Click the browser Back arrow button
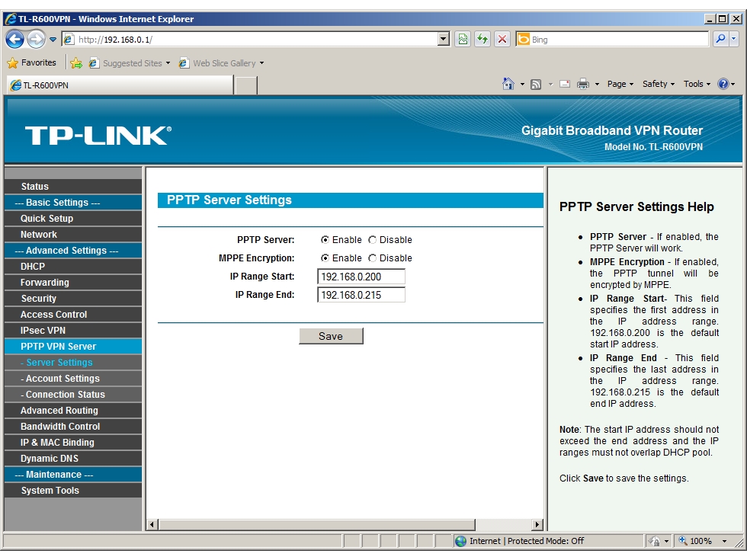This screenshot has width=747, height=560. point(14,39)
